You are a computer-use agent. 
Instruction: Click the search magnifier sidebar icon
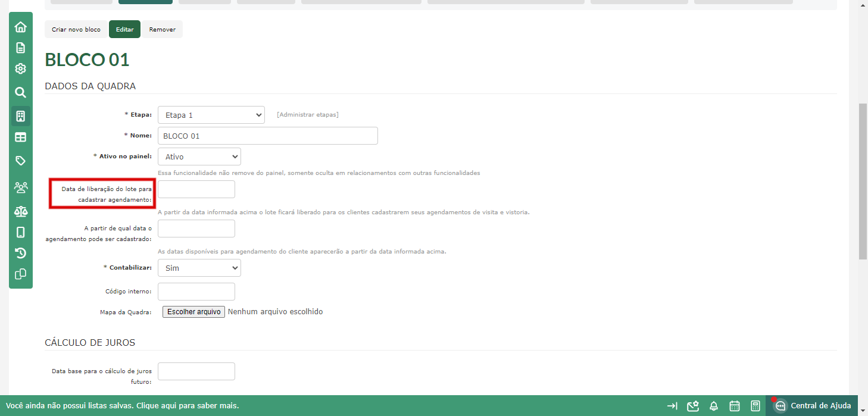click(20, 92)
